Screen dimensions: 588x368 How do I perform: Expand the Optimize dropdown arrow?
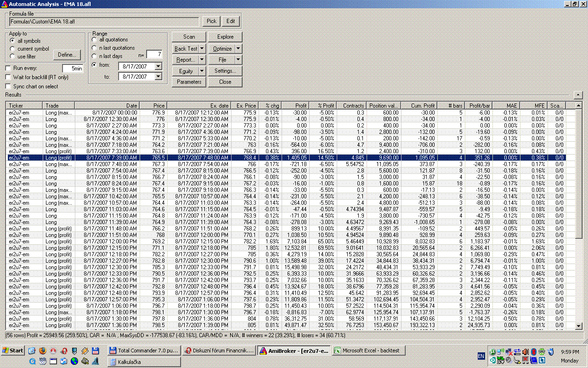(x=238, y=48)
